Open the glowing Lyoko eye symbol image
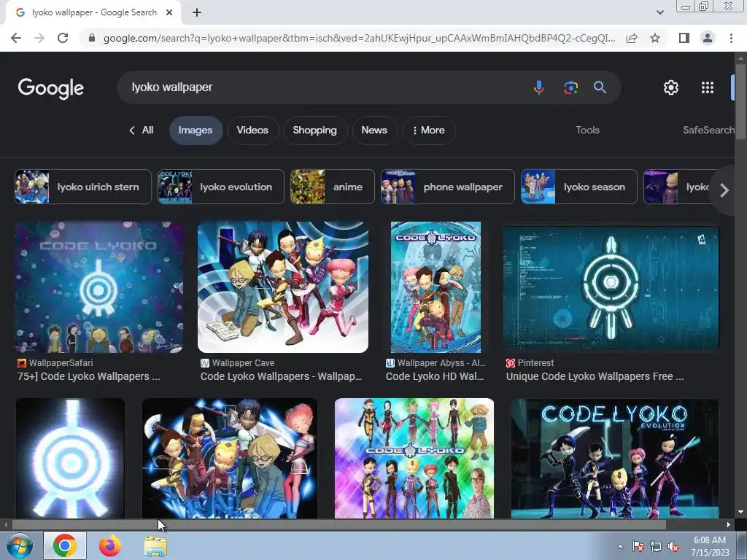747x560 pixels. click(71, 459)
